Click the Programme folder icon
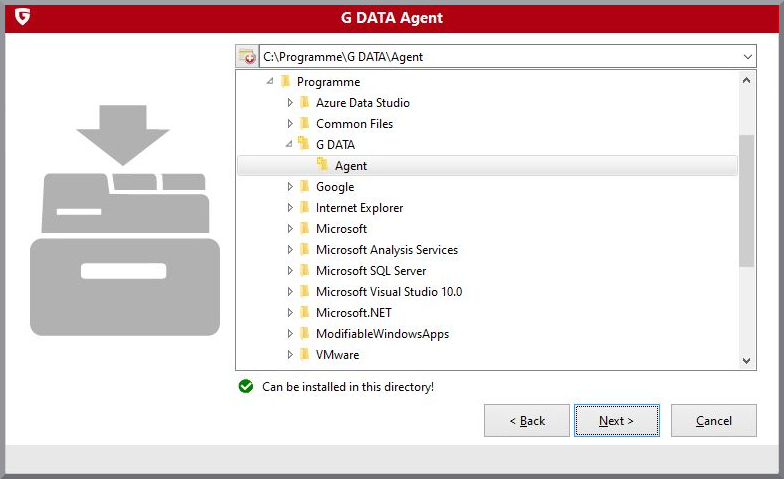 pos(286,81)
